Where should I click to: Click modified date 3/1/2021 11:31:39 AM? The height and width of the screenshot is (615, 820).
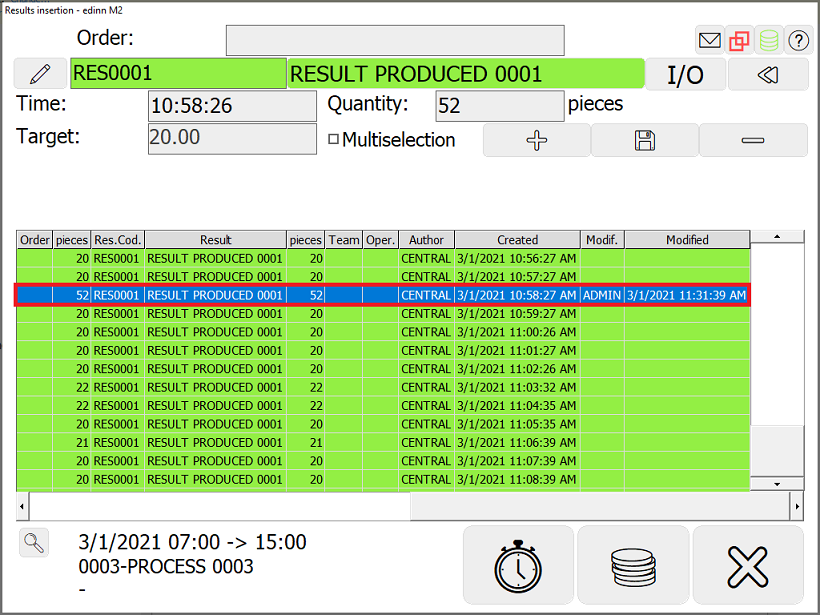687,295
